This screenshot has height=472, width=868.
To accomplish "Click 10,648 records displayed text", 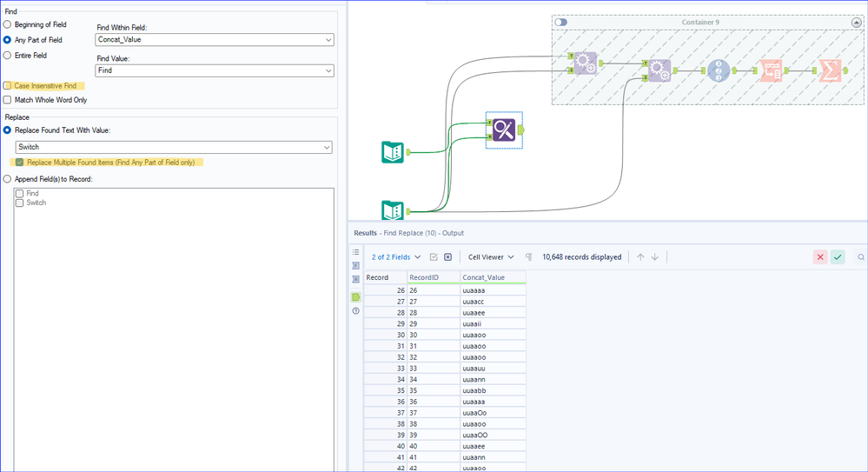I will click(x=582, y=257).
